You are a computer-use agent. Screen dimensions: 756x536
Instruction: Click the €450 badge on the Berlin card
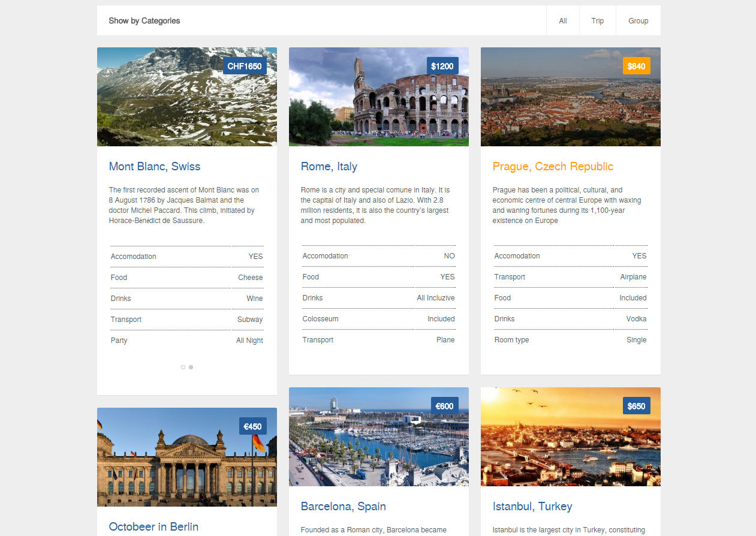(252, 426)
